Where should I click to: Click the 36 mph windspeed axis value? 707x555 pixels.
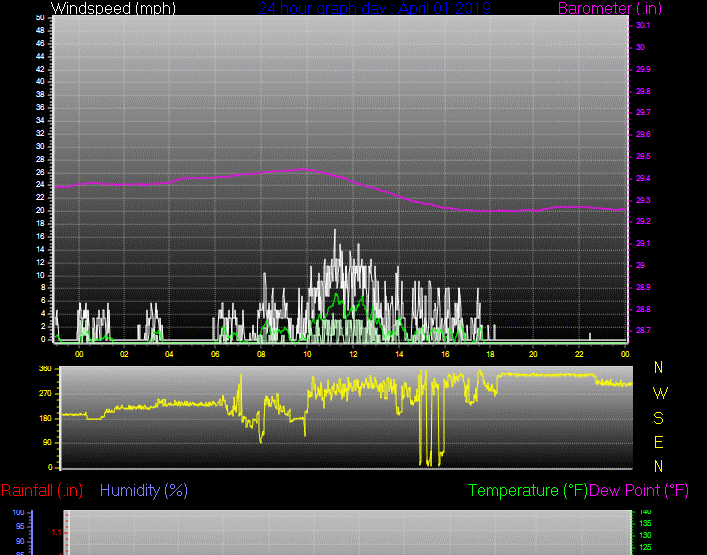tap(40, 107)
